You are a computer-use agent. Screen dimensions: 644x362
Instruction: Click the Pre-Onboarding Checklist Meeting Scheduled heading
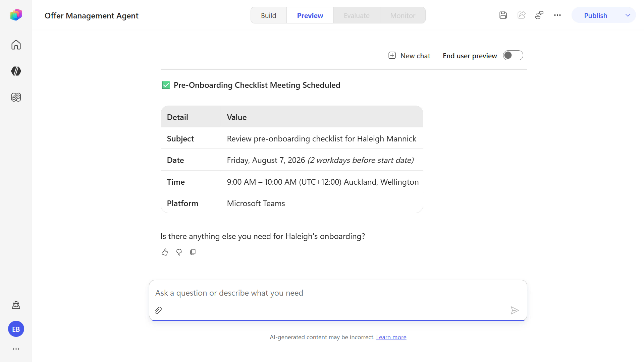257,85
